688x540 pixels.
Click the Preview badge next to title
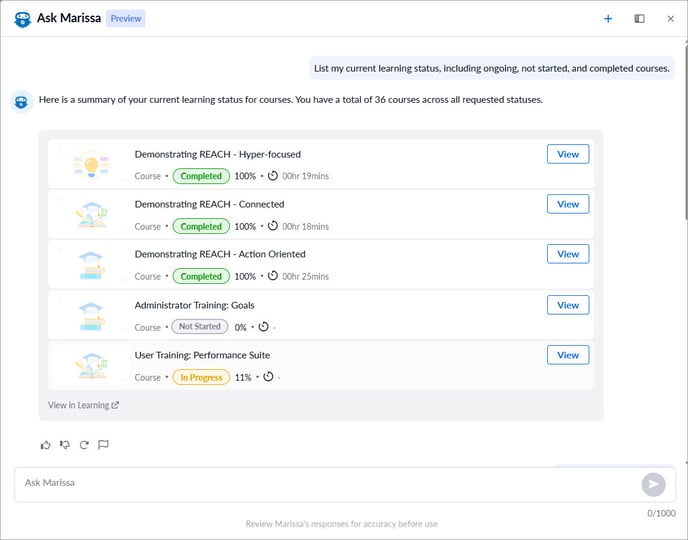pos(126,18)
